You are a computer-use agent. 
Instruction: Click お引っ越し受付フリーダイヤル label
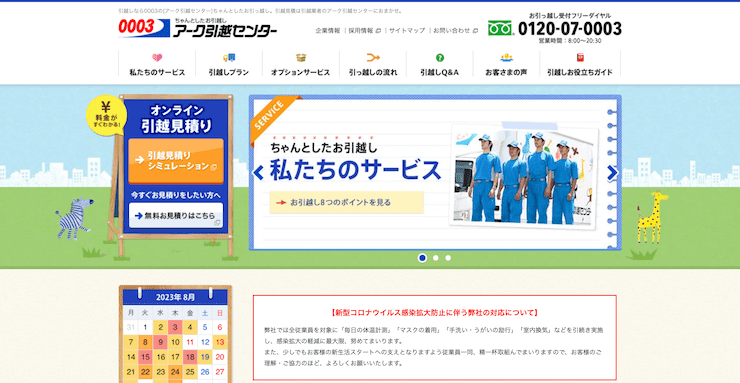(x=570, y=16)
